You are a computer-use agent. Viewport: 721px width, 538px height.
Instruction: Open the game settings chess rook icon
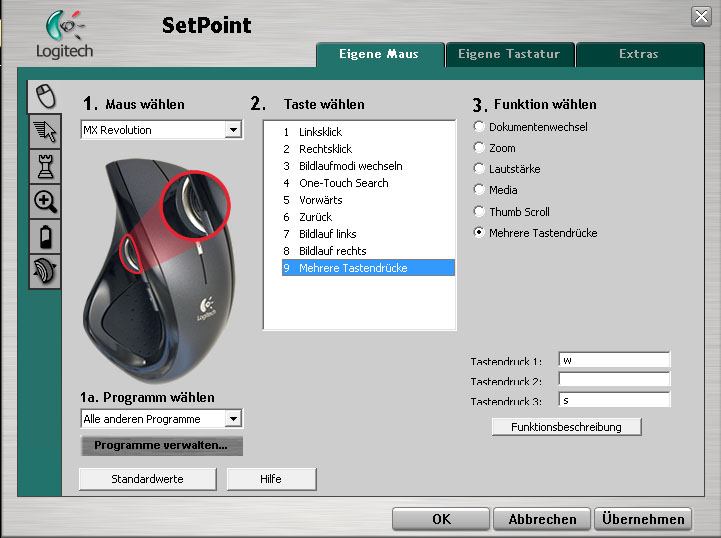click(x=45, y=166)
